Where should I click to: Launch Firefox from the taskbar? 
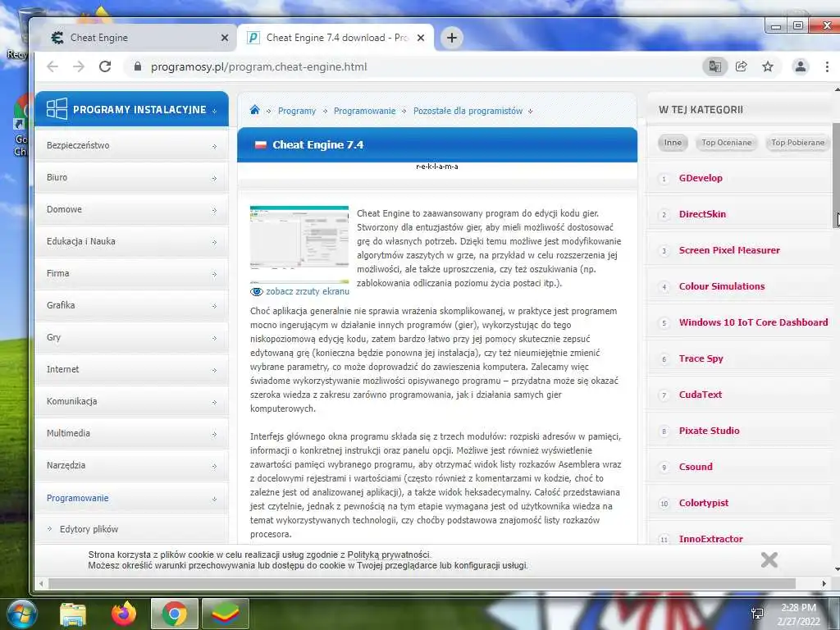point(124,614)
